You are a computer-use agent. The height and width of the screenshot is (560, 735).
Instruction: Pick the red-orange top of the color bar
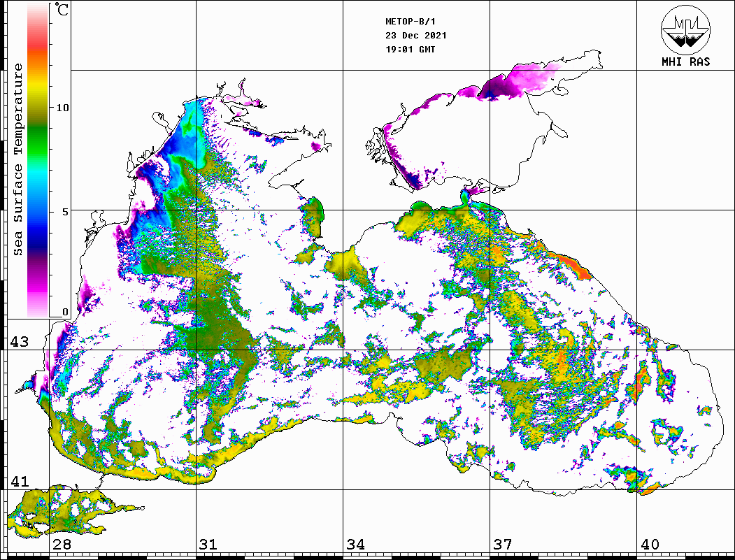click(38, 45)
